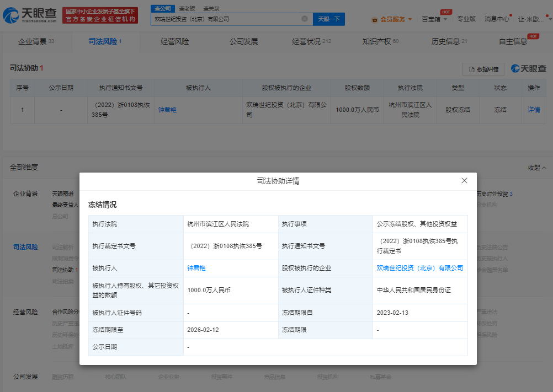This screenshot has width=553, height=392.
Task: Expand the 会员服务 dropdown menu
Action: [410, 19]
